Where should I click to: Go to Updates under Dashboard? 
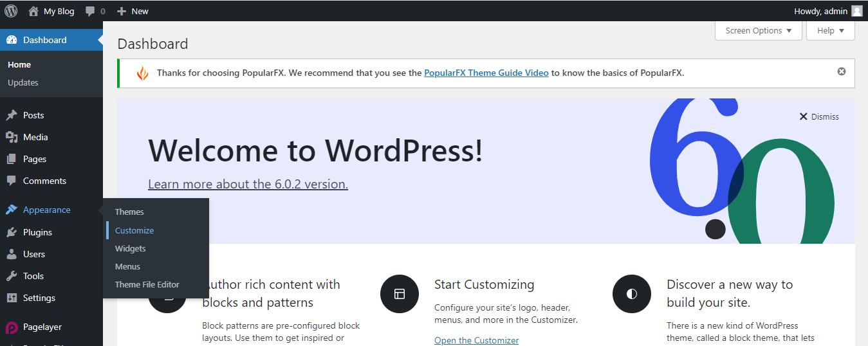coord(23,82)
